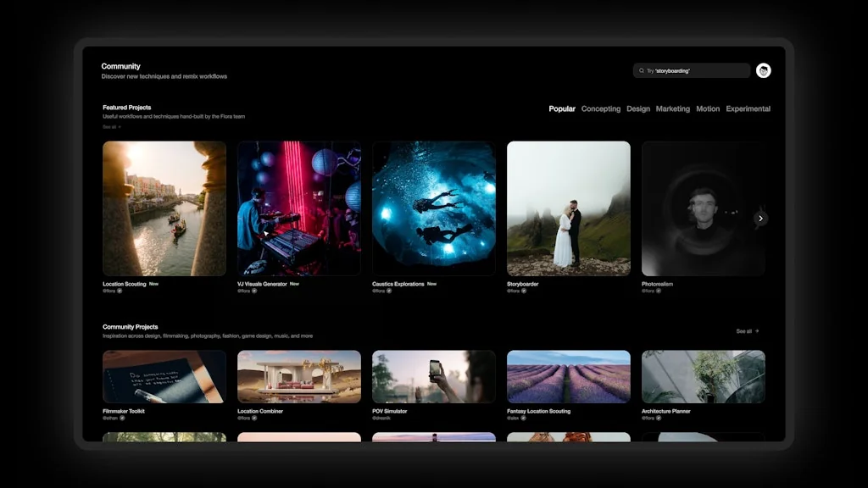Image resolution: width=868 pixels, height=488 pixels.
Task: Switch to the Motion tab
Action: coord(708,108)
